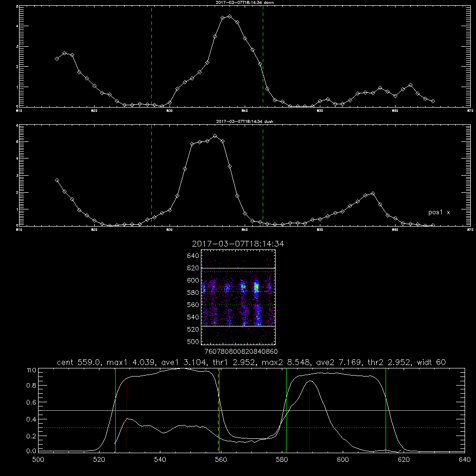
Task: Click the first diamond point of dawn curve
Action: point(57,59)
